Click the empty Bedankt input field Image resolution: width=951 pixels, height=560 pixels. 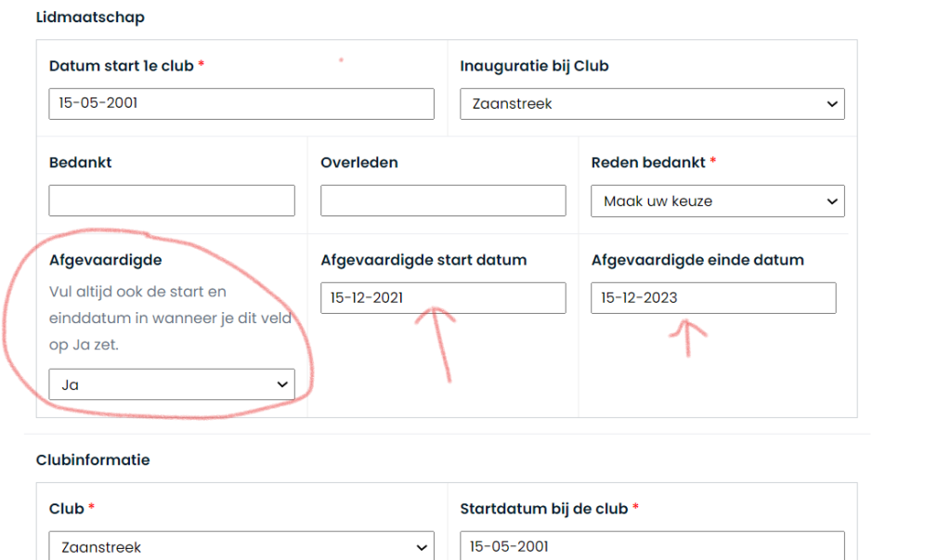point(172,201)
